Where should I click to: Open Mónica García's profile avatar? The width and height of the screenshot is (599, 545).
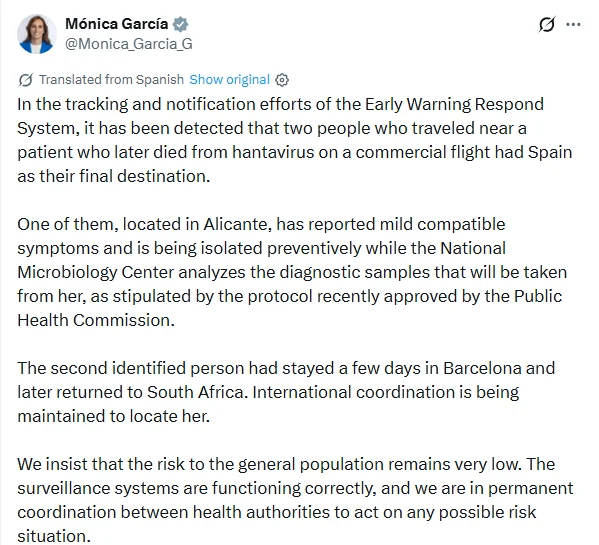point(37,34)
